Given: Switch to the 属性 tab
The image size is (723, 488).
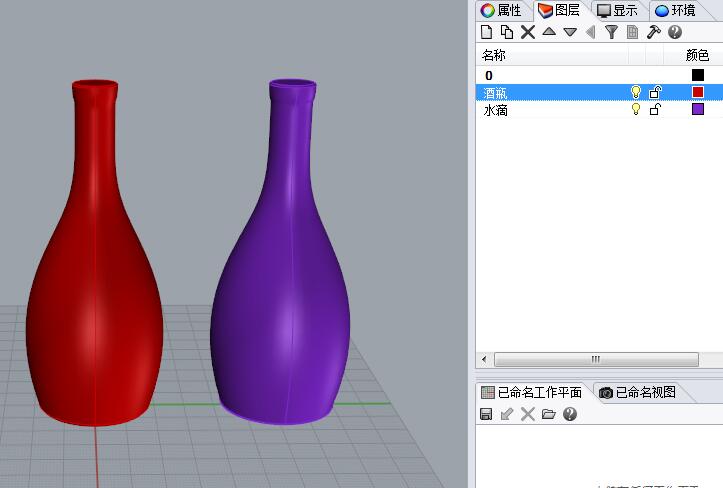Looking at the screenshot, I should [x=502, y=10].
